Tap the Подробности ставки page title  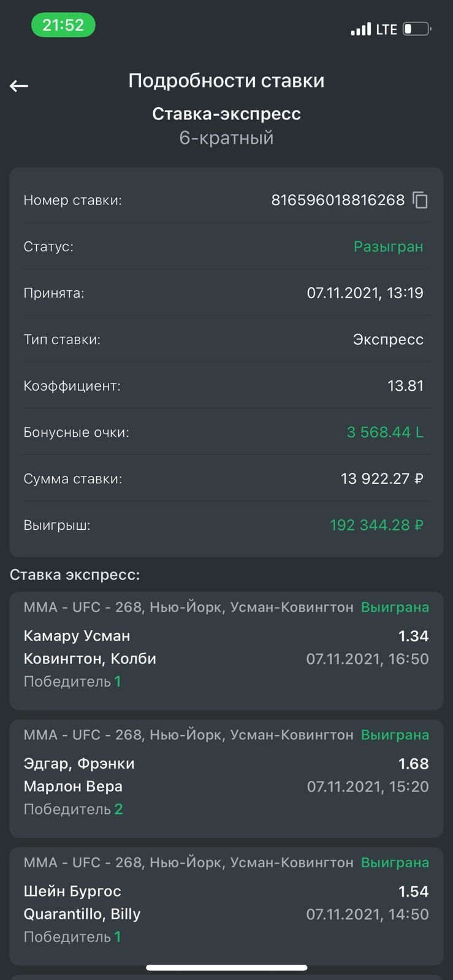(226, 81)
